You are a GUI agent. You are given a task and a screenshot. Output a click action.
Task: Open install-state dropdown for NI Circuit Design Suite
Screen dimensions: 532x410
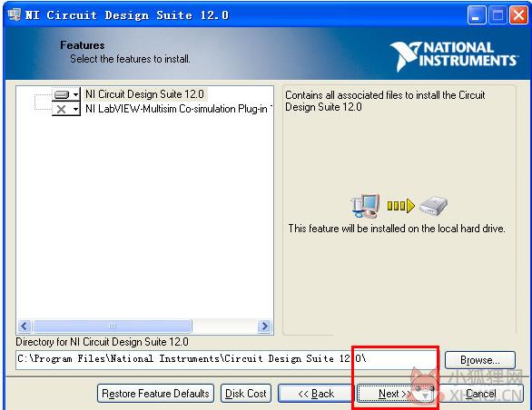pyautogui.click(x=76, y=94)
